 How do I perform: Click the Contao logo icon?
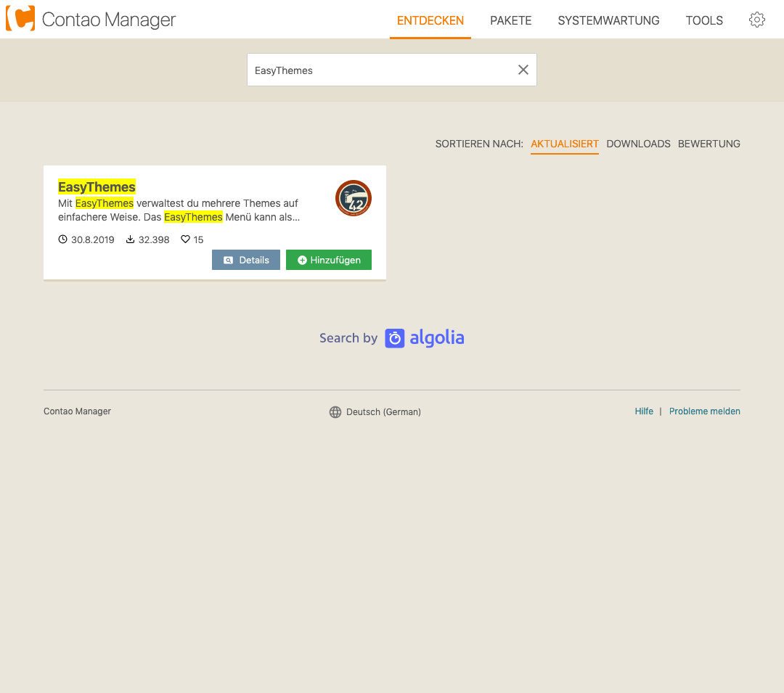click(x=20, y=18)
